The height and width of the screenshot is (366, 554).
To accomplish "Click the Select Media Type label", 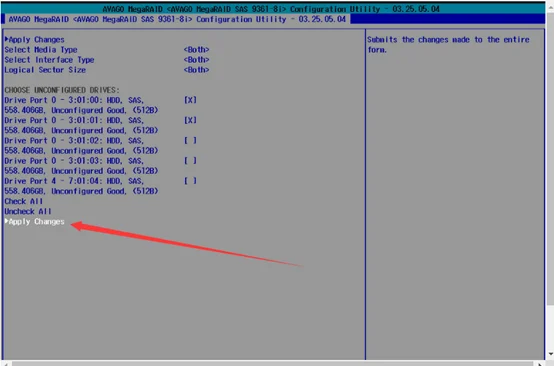I will (x=41, y=49).
